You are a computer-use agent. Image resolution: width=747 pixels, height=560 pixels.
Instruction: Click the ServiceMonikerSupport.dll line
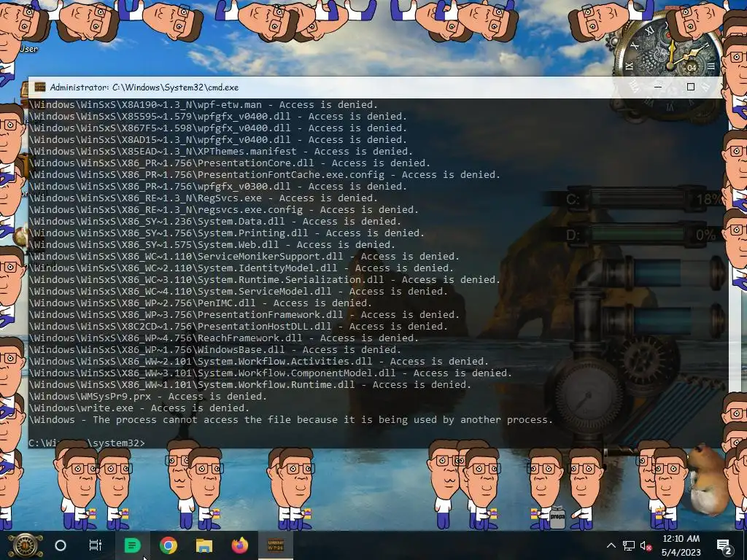click(244, 256)
